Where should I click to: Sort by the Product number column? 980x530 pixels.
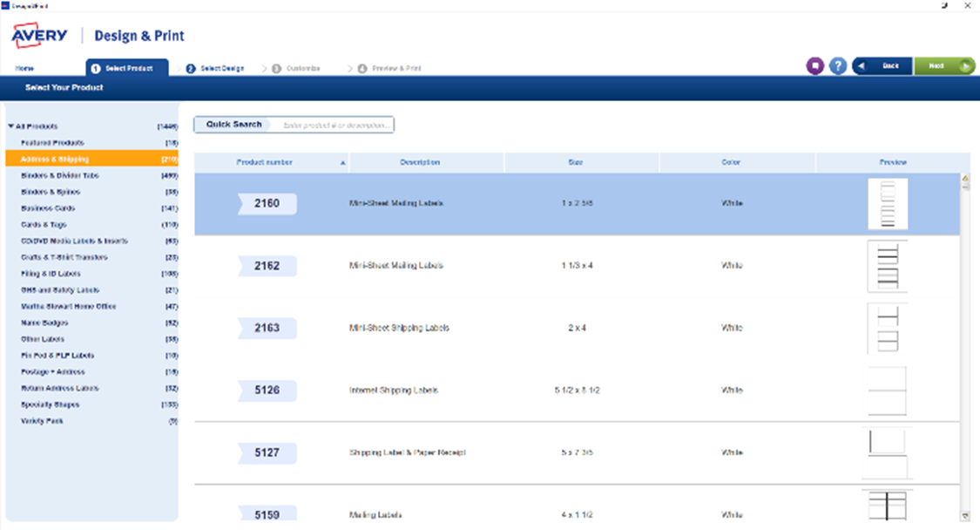click(x=265, y=163)
